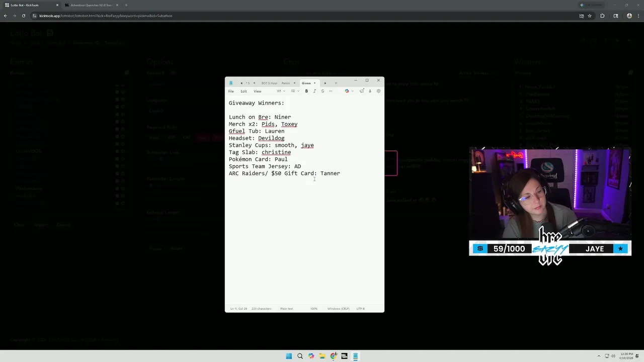Click the Notepad announcements megaphone icon
The width and height of the screenshot is (644, 362).
[x=361, y=91]
